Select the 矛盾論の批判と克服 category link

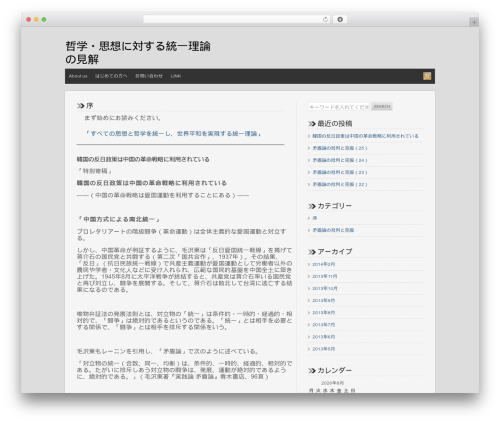[333, 230]
